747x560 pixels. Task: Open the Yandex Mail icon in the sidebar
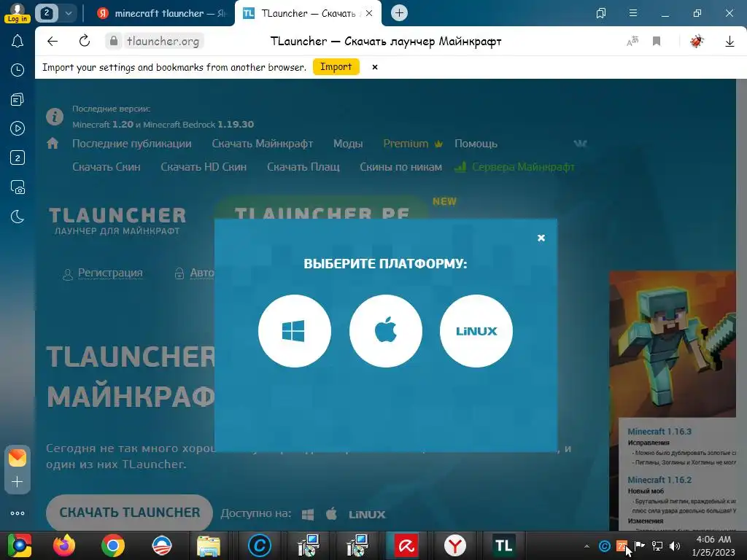tap(18, 458)
